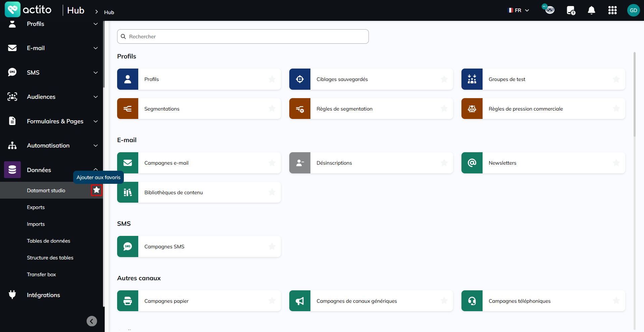644x332 pixels.
Task: Expand the E-mail sidebar chevron
Action: pos(96,48)
